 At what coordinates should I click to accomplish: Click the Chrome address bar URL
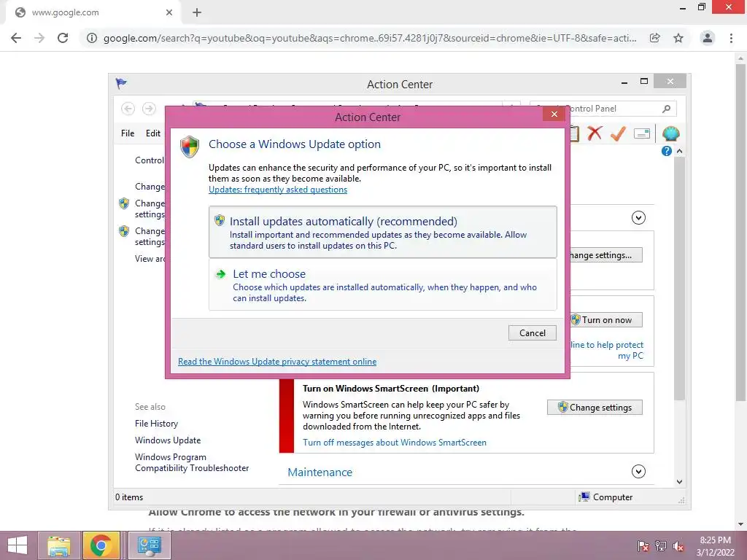click(x=370, y=38)
